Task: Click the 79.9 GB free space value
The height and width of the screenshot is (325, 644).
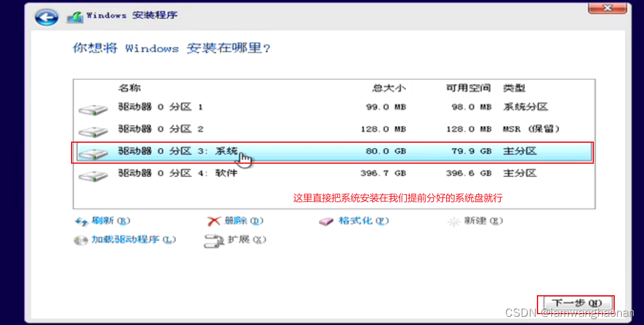Action: (x=471, y=152)
